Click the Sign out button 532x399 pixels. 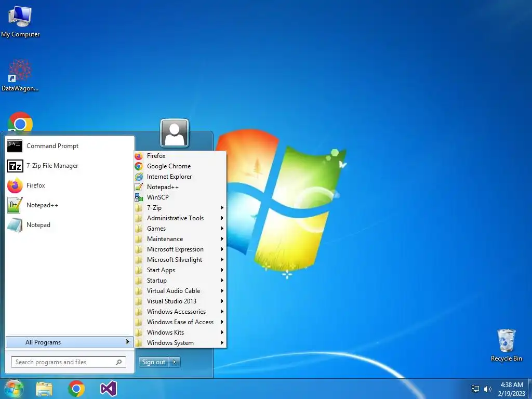click(x=154, y=362)
